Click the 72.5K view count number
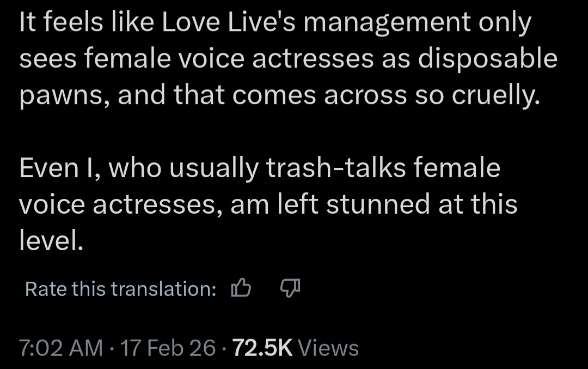The height and width of the screenshot is (369, 588). 262,348
